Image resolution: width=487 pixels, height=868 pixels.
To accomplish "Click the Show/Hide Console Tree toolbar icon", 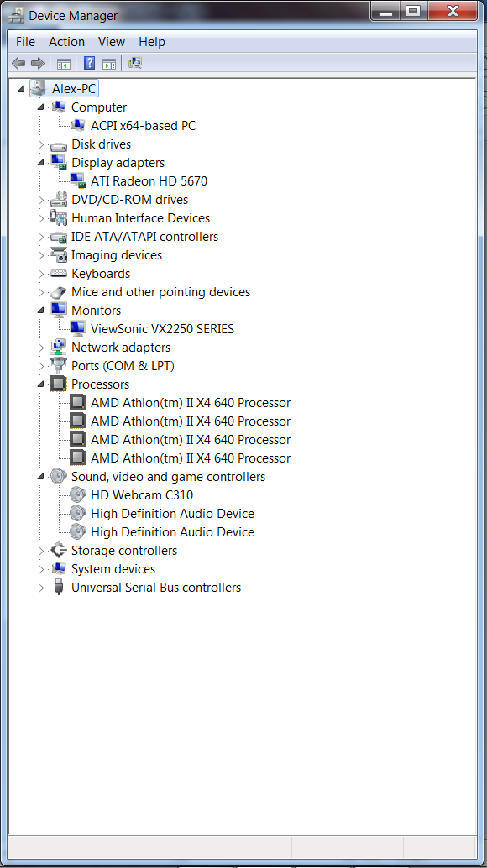I will pos(64,64).
